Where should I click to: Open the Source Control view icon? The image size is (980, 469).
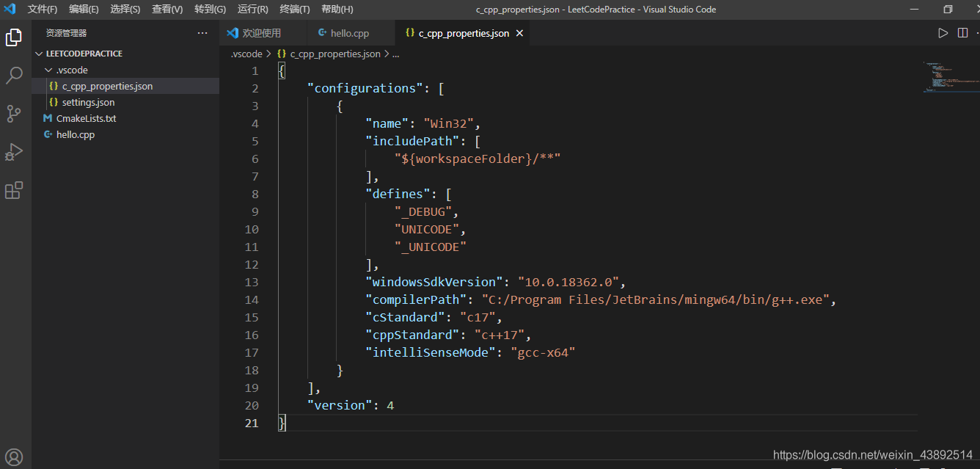(x=14, y=114)
